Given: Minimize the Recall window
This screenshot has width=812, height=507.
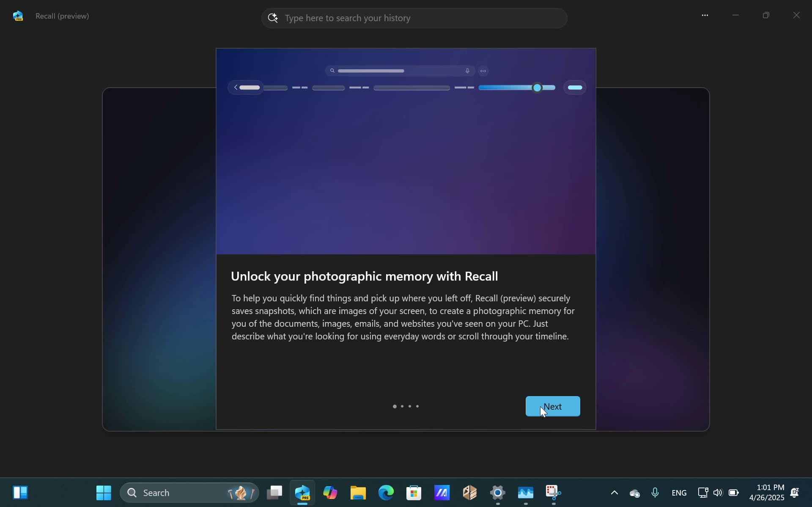Looking at the screenshot, I should click(735, 15).
